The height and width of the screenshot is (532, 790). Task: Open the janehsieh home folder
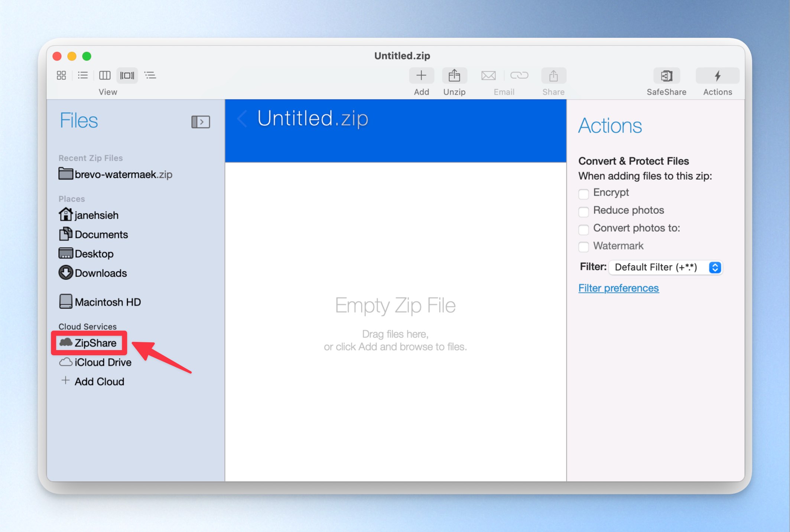click(x=88, y=215)
